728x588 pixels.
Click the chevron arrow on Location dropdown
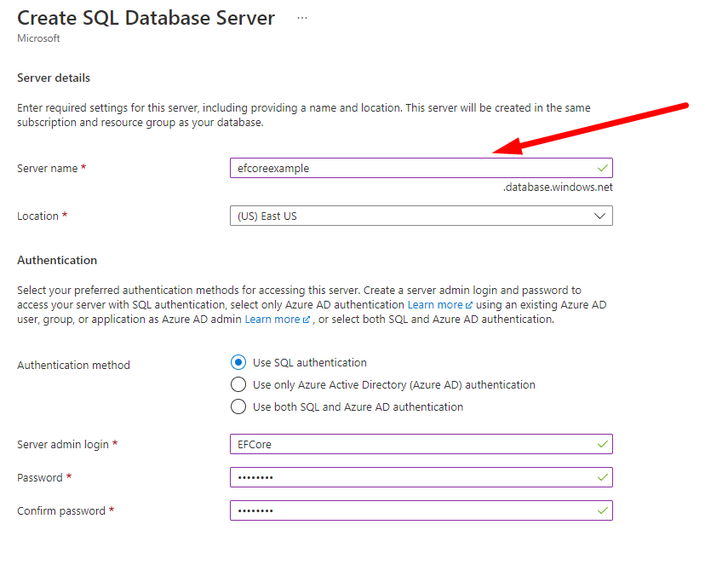[x=600, y=216]
